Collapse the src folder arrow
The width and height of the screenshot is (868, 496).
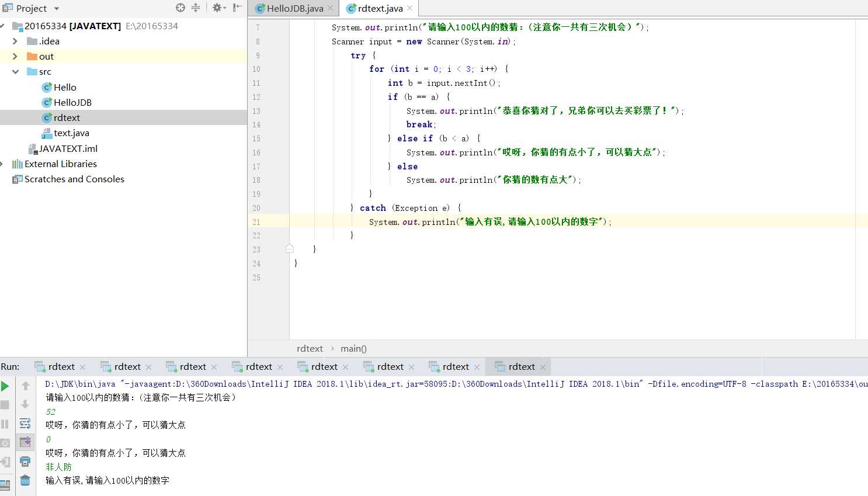click(15, 72)
